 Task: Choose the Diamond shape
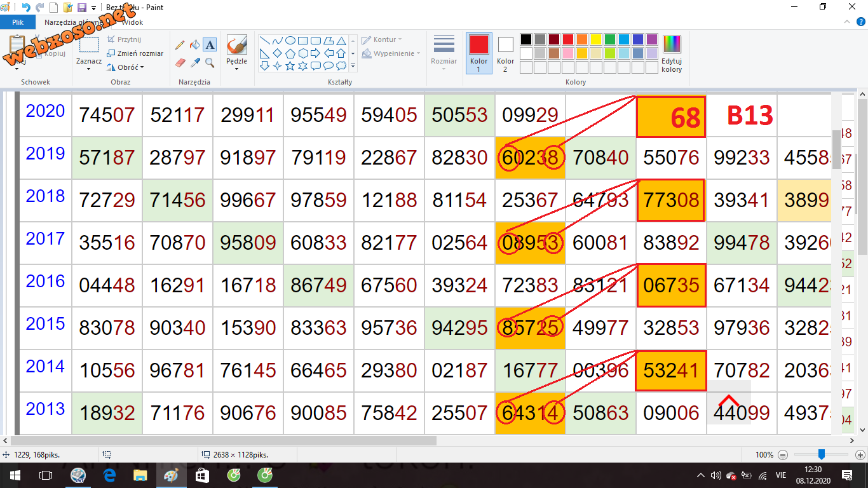(277, 53)
